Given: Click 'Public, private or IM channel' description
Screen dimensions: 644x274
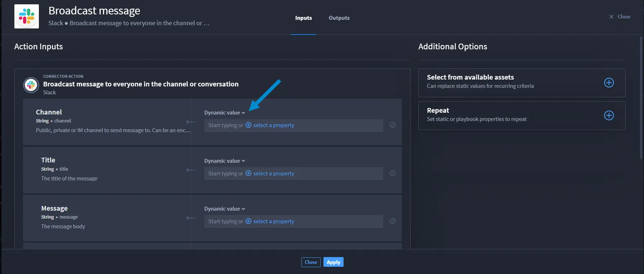Looking at the screenshot, I should coord(113,130).
